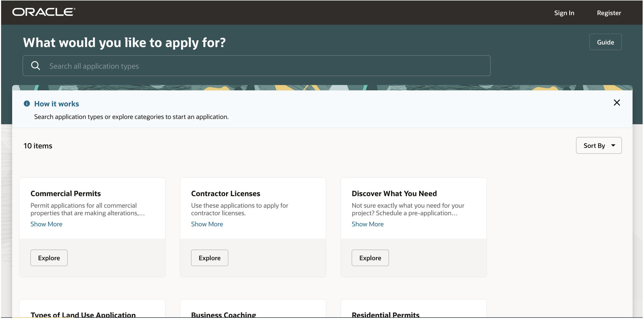This screenshot has height=320, width=644.
Task: Expand Commercial Permits description with Show More
Action: click(x=46, y=224)
